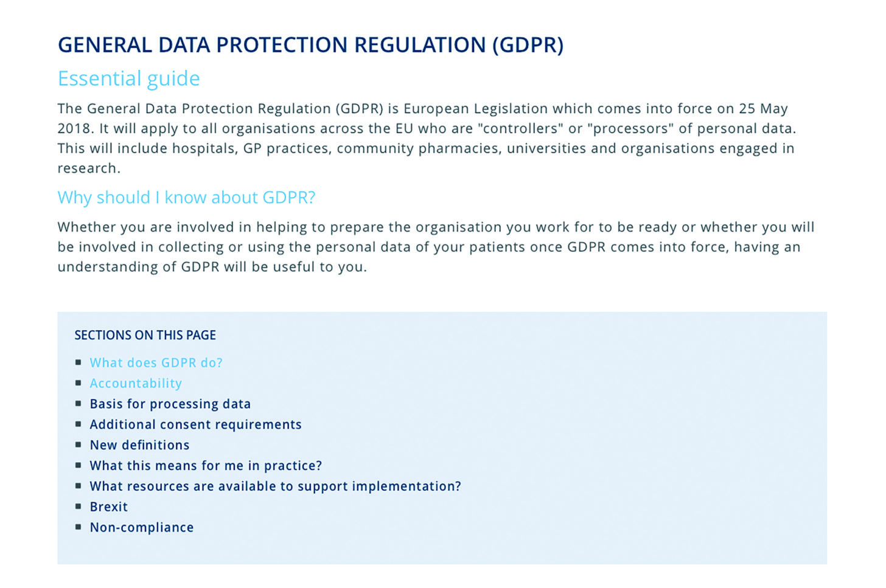Screen dimensions: 886x588
Task: Click "What this means for me in practice?"
Action: [x=206, y=466]
